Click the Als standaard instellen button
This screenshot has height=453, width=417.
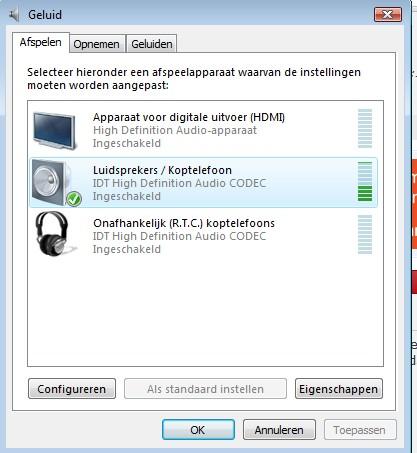tap(205, 389)
